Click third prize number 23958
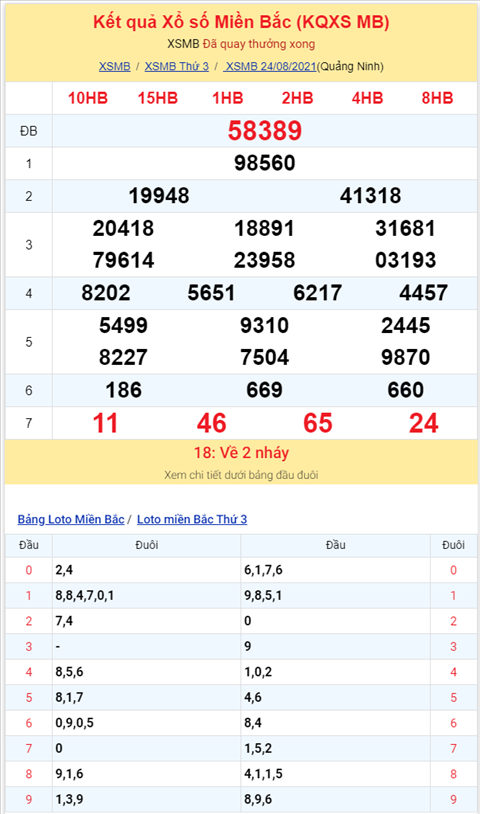 (x=265, y=261)
